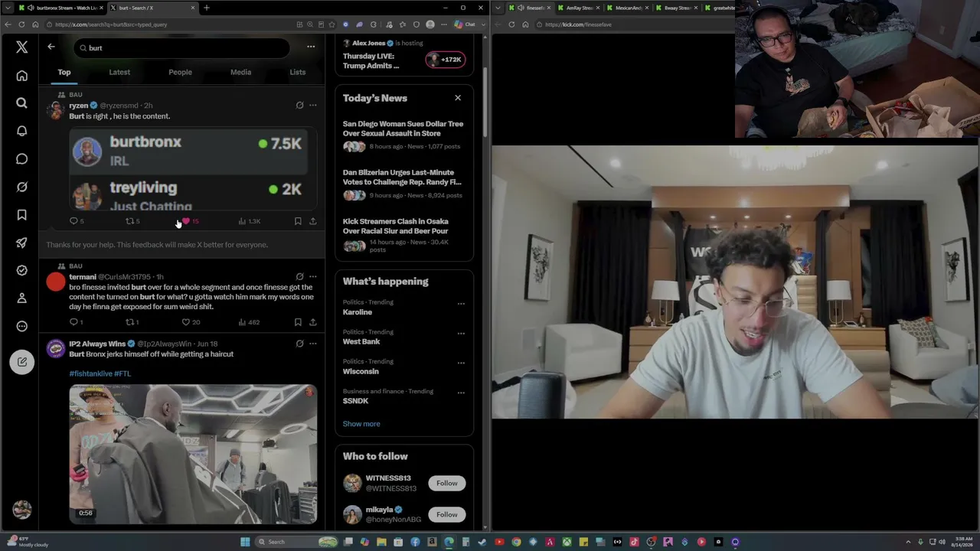
Task: Reload the x.com page
Action: pyautogui.click(x=21, y=24)
